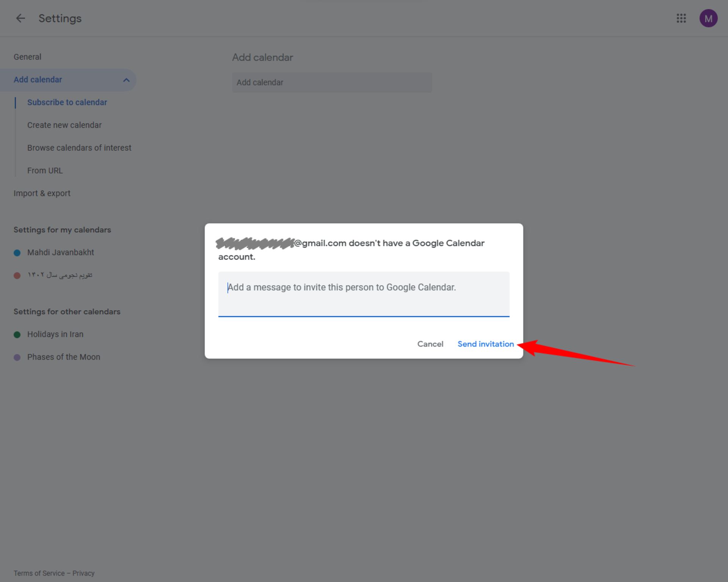Screen dimensions: 728x582
Task: Click the green Holidays in Iran dot
Action: pyautogui.click(x=17, y=335)
